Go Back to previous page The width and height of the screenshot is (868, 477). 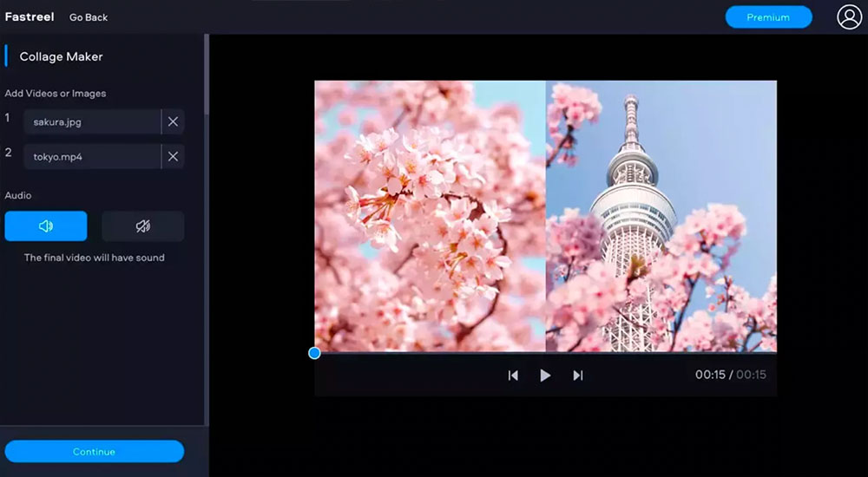[89, 17]
